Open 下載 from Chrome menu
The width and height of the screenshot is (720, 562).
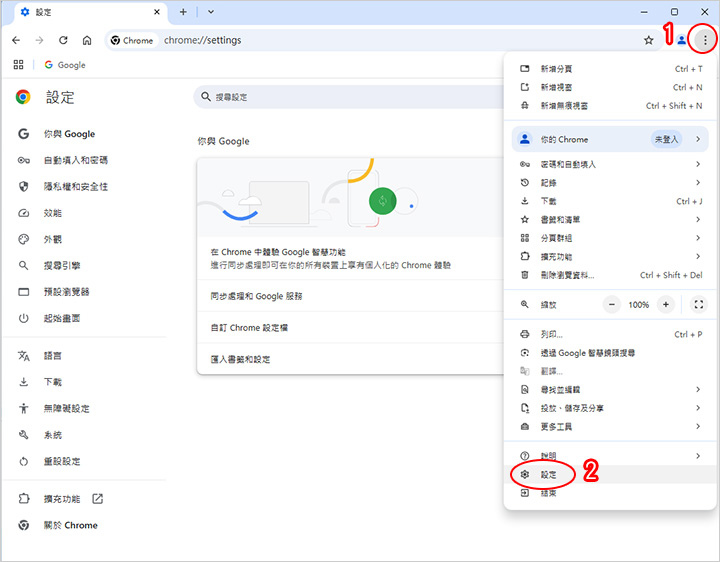click(x=610, y=201)
